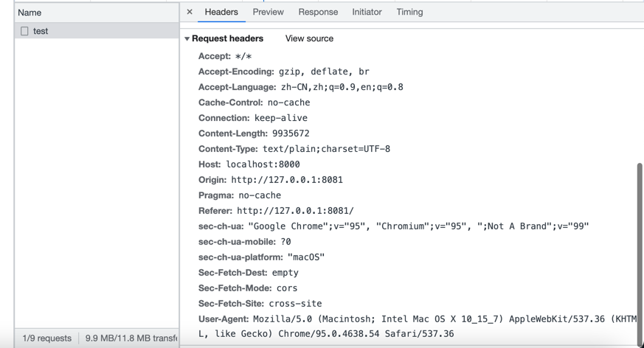This screenshot has width=644, height=348.
Task: Switch to the Preview tab
Action: click(268, 13)
